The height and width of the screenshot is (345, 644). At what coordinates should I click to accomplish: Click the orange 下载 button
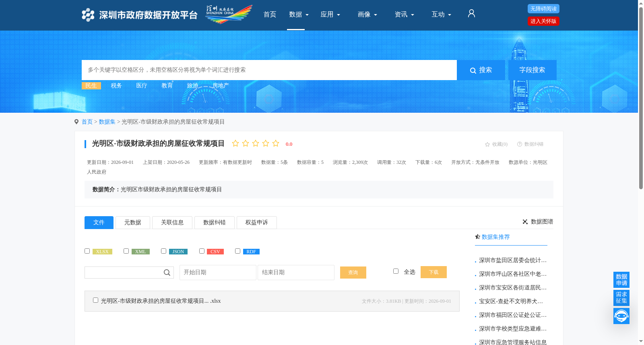(x=433, y=272)
